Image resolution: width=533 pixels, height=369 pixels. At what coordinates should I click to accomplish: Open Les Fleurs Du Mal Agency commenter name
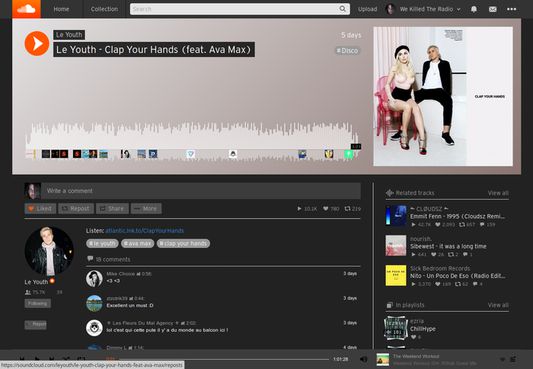143,323
